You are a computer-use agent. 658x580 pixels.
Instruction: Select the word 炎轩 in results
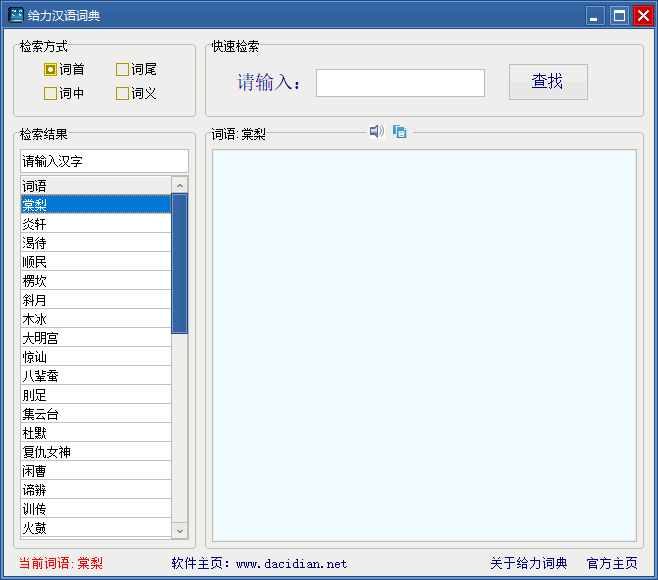tap(96, 224)
